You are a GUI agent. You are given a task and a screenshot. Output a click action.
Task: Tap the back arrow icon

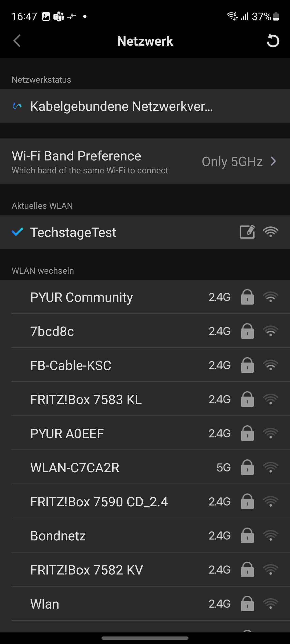[x=17, y=41]
